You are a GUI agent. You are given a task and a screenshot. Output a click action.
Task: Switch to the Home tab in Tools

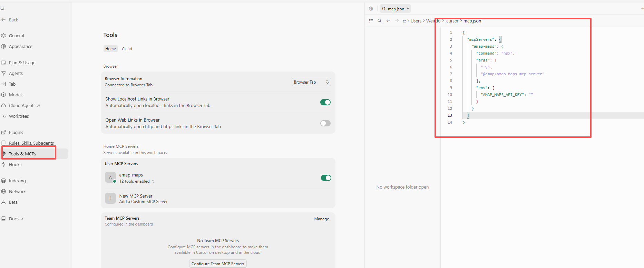(x=110, y=49)
